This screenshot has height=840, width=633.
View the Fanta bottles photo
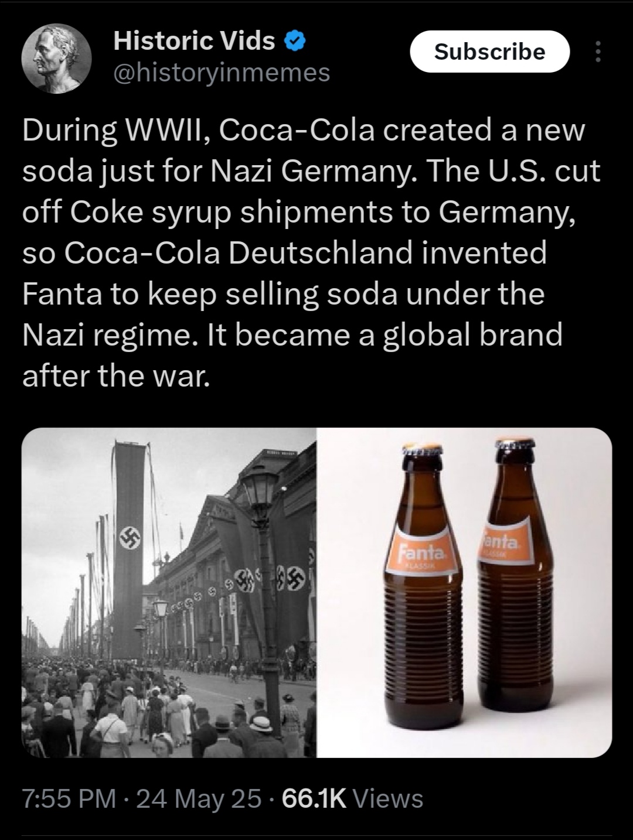click(464, 592)
